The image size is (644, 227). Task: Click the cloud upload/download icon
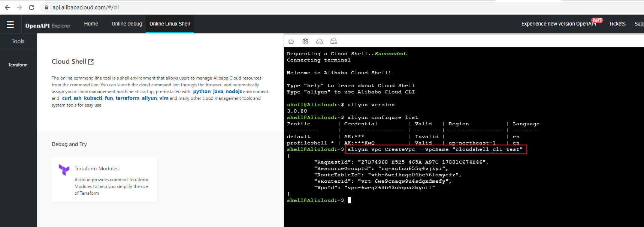pyautogui.click(x=320, y=41)
